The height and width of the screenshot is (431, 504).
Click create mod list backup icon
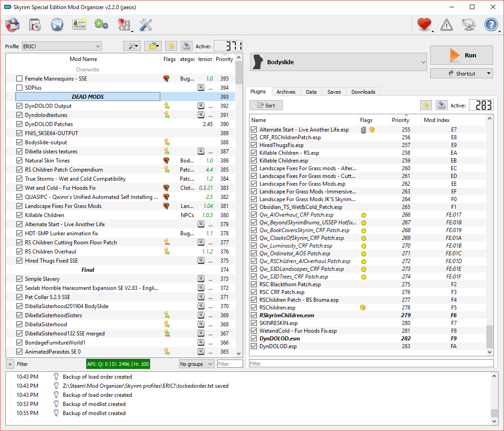coord(186,46)
